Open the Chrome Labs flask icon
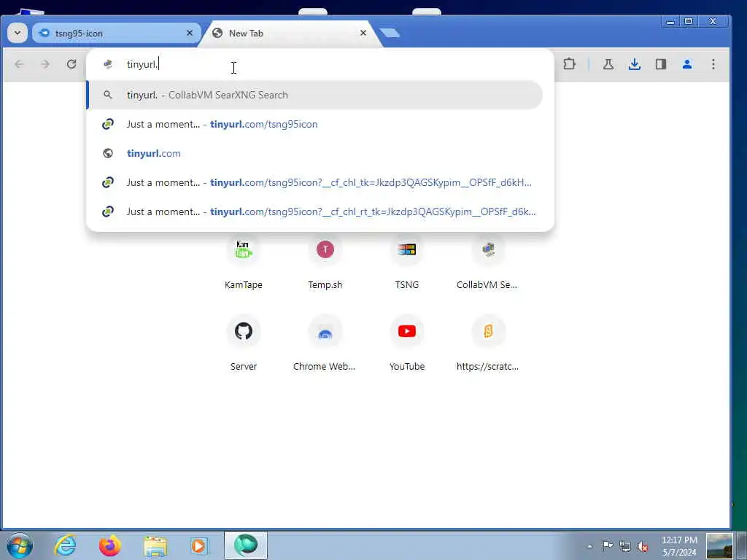This screenshot has width=747, height=560. click(x=608, y=64)
